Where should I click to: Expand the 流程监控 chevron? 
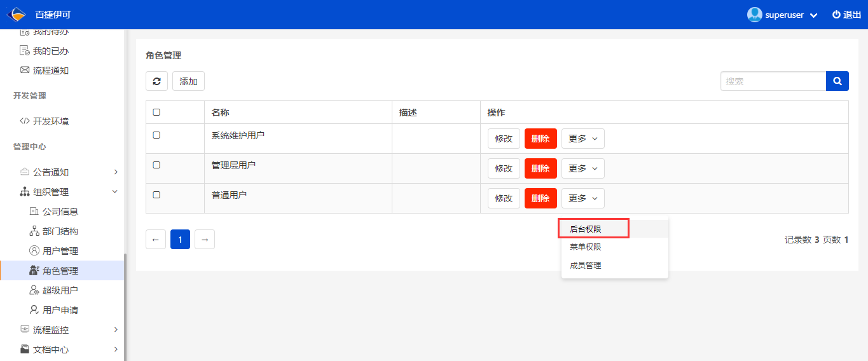pyautogui.click(x=116, y=330)
